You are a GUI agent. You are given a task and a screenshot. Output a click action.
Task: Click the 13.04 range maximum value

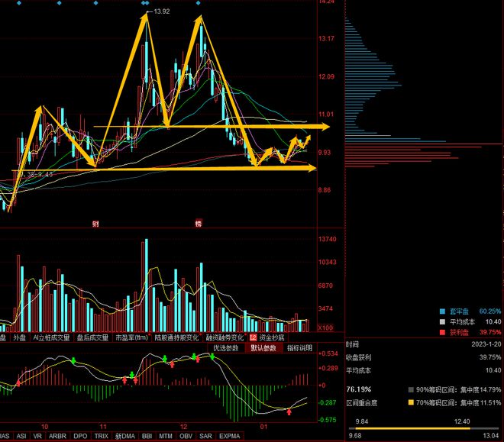[x=490, y=436]
